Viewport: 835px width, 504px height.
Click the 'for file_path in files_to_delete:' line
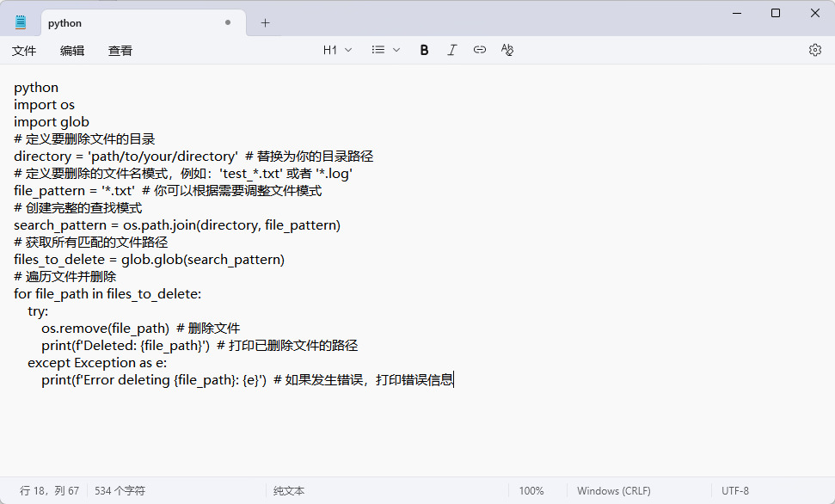(x=107, y=293)
